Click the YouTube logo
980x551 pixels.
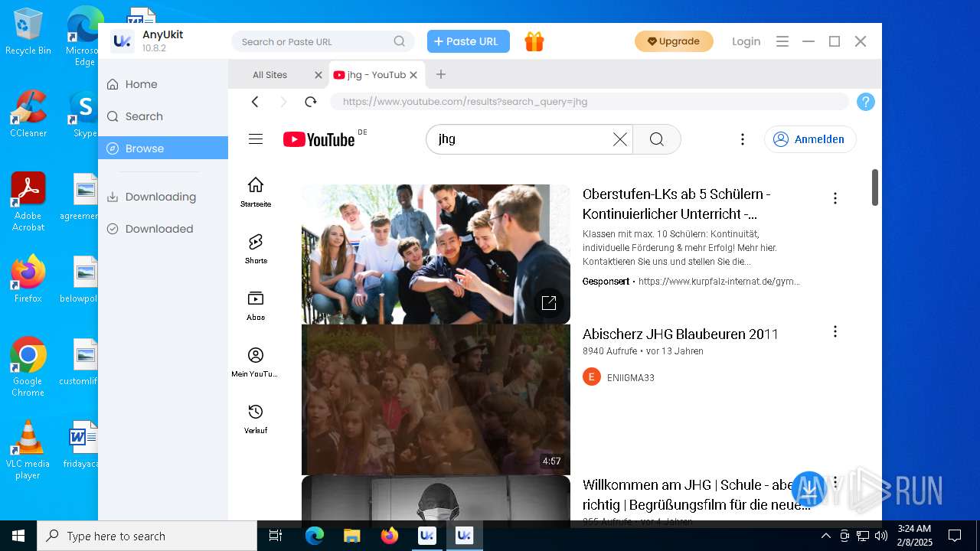(x=319, y=139)
